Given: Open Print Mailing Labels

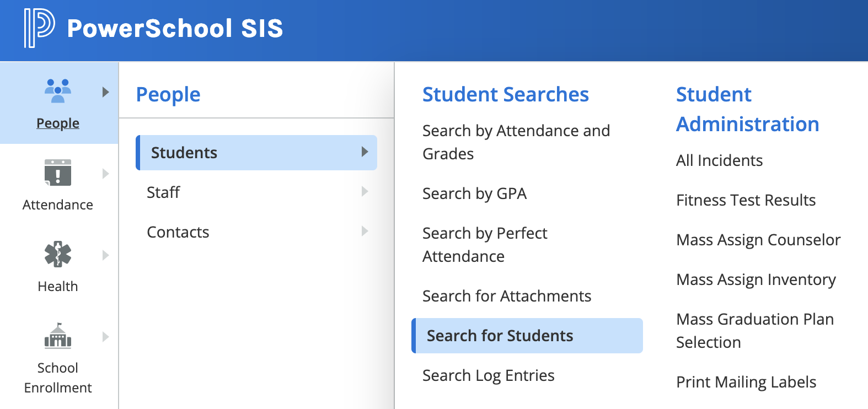Looking at the screenshot, I should pos(747,382).
